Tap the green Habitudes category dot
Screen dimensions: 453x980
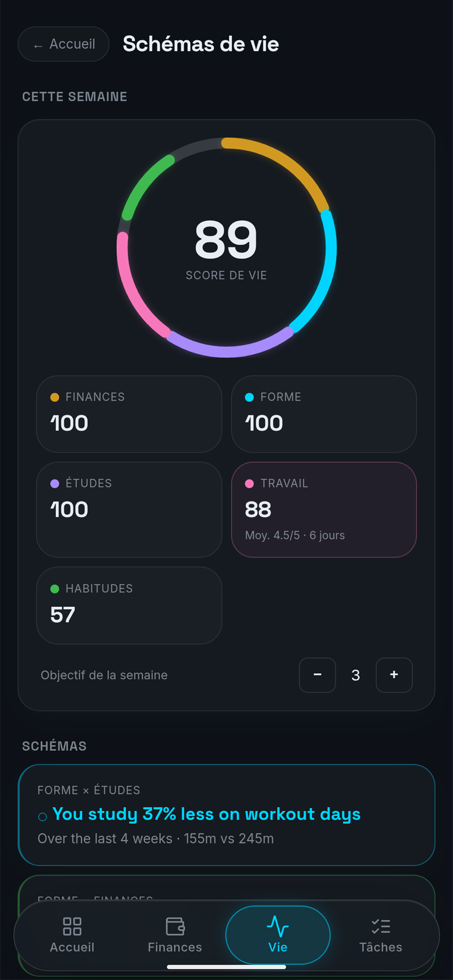55,589
